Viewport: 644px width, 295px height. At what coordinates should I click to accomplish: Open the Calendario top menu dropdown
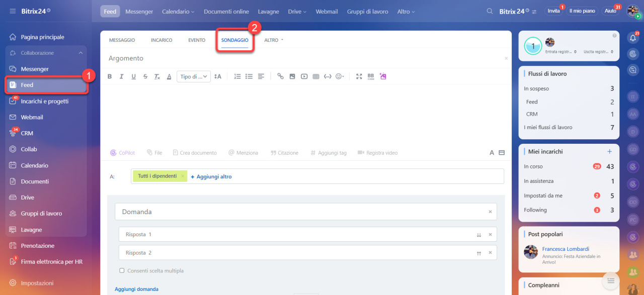[x=178, y=11]
